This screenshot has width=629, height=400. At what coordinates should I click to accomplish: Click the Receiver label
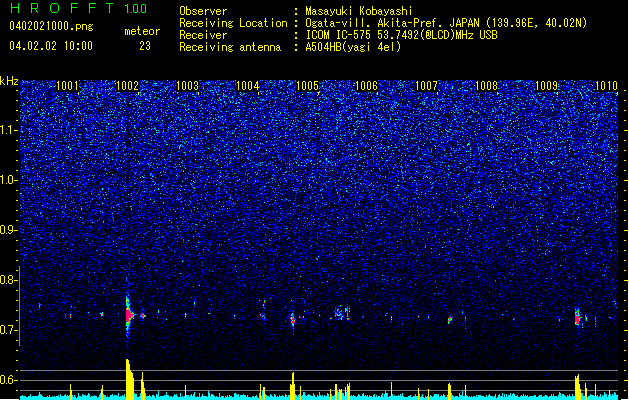click(203, 35)
